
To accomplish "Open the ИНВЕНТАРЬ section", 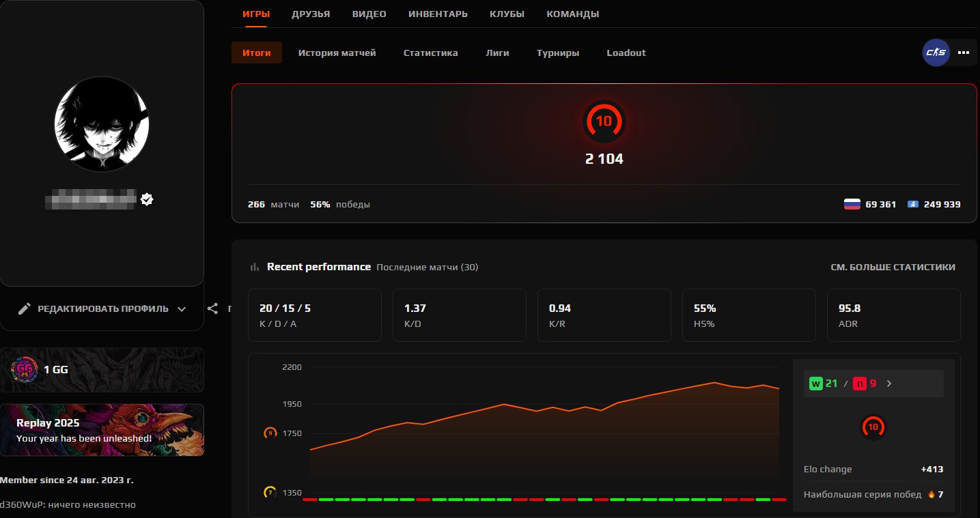I will coord(438,13).
